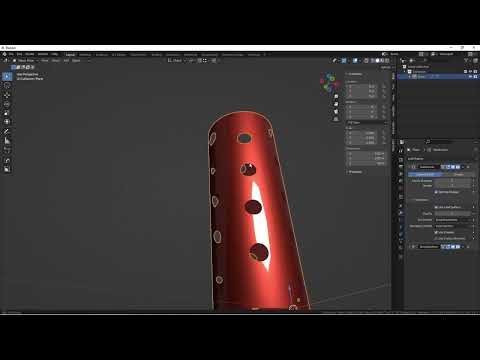
Task: Select the Measure tool
Action: 7,141
